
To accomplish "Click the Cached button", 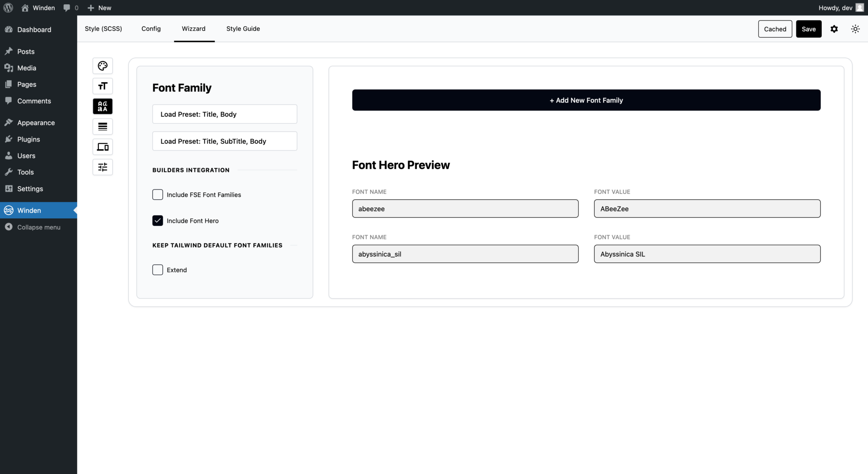I will pos(775,29).
